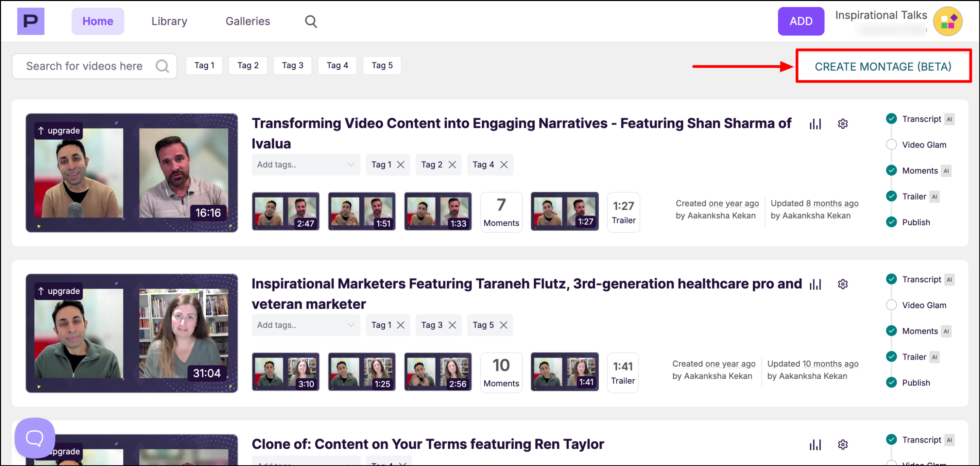Screen dimensions: 980x466
Task: Open settings gear for Taraneh Flutz video
Action: pyautogui.click(x=843, y=284)
